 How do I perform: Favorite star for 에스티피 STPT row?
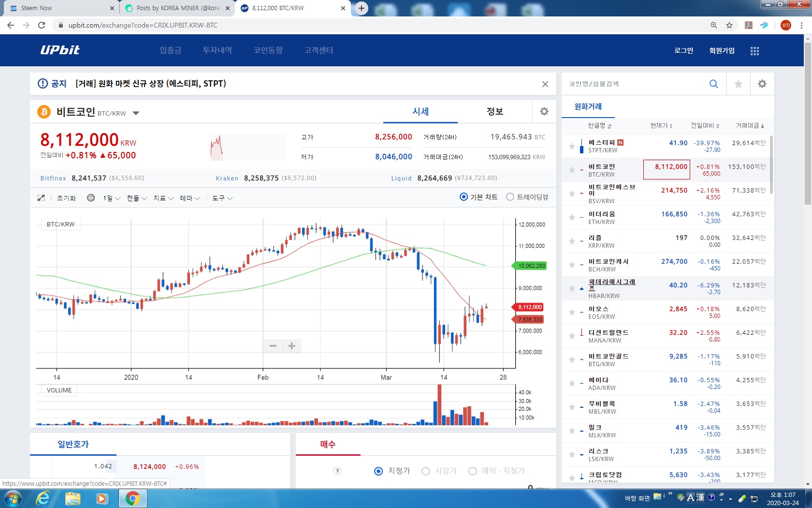tap(572, 146)
